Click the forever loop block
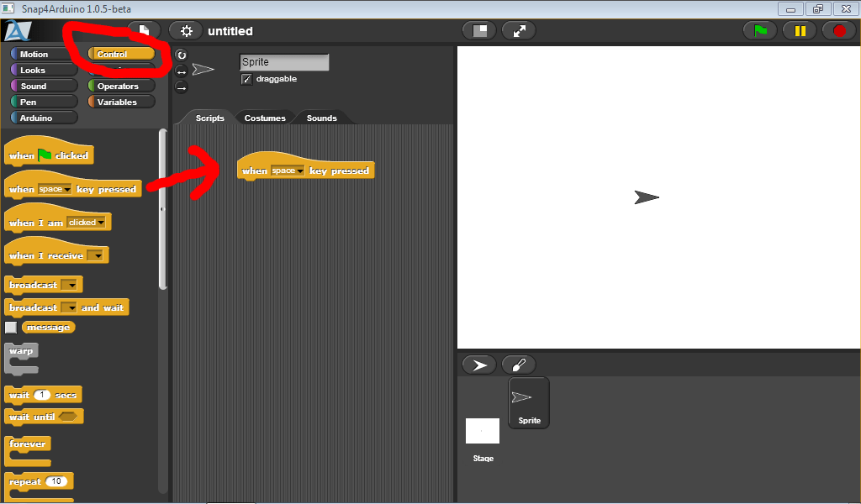 28,451
